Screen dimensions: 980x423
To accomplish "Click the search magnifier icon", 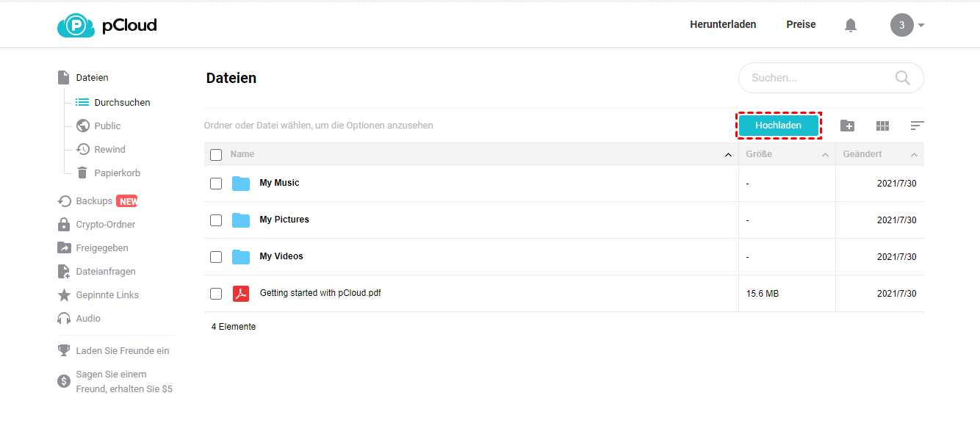I will tap(903, 78).
